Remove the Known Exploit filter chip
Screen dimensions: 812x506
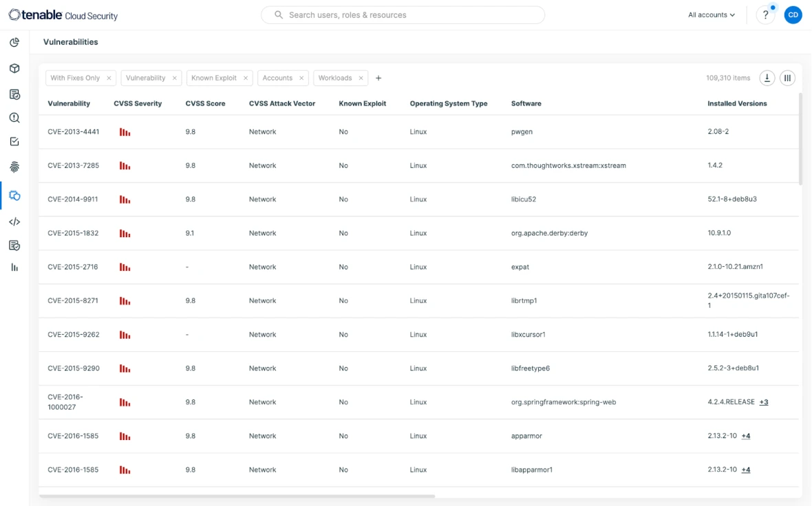(x=244, y=78)
